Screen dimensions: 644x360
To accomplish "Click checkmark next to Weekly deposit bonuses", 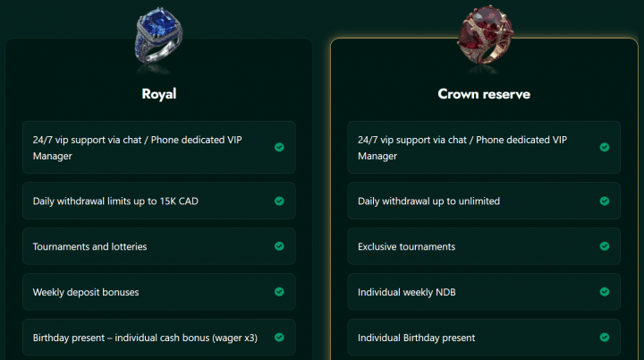I will [x=279, y=292].
